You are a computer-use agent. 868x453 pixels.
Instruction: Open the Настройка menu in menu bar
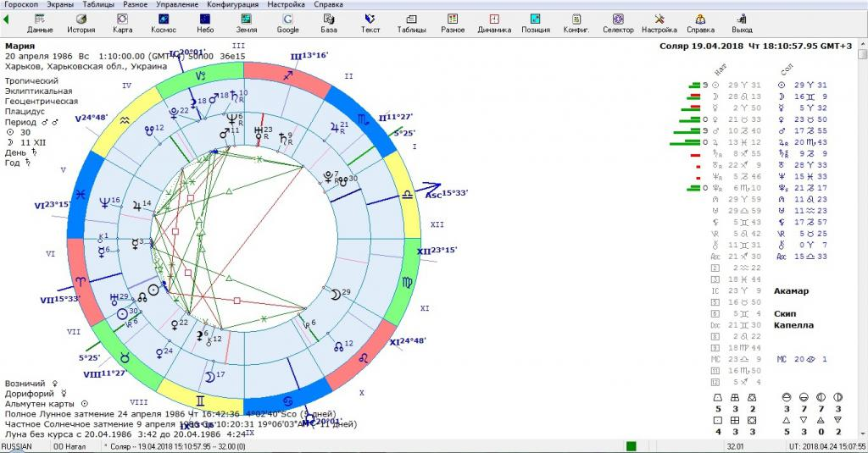pos(286,4)
